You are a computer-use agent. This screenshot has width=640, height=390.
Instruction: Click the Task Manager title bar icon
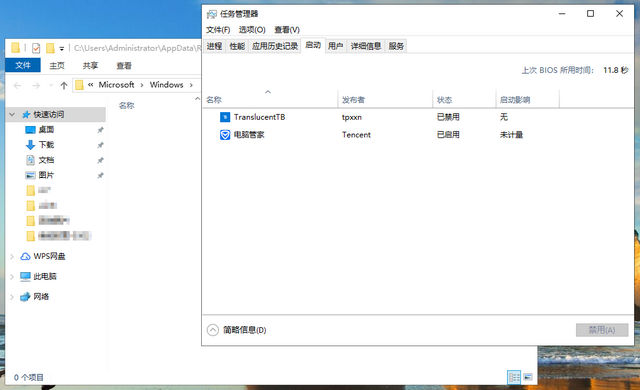click(211, 14)
